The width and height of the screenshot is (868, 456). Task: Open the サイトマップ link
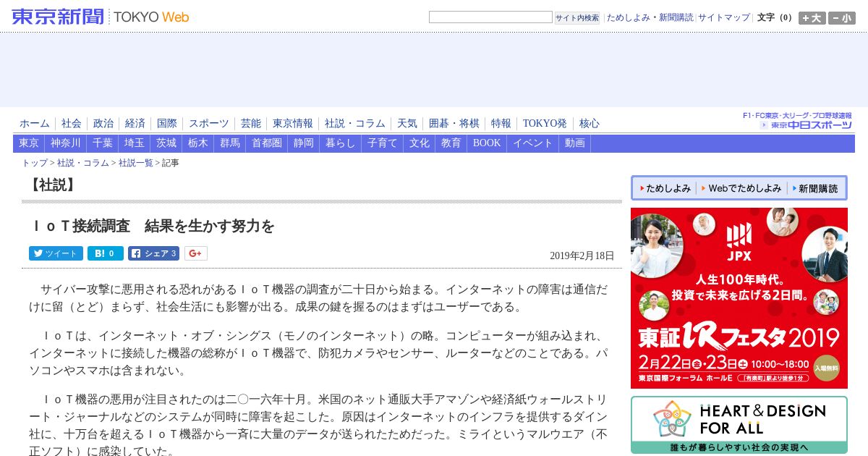click(724, 17)
